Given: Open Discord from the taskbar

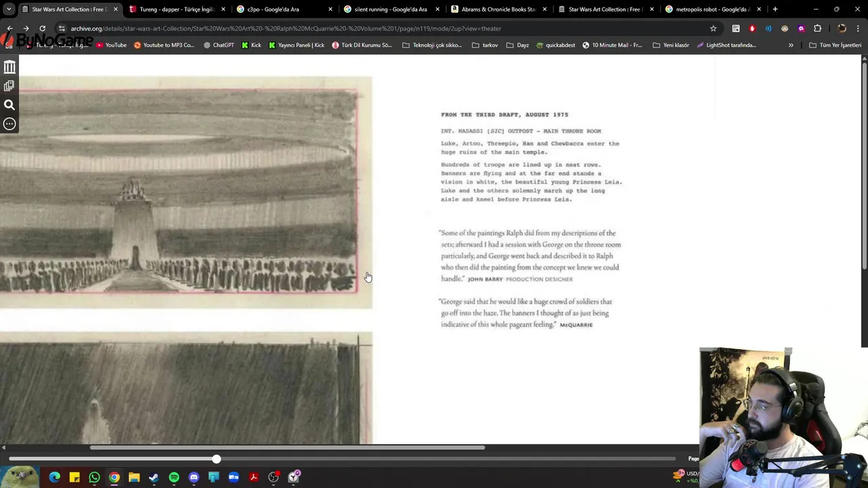Looking at the screenshot, I should pos(194,478).
